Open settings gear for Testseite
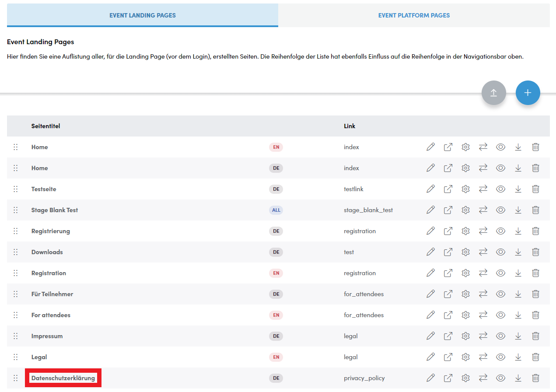The width and height of the screenshot is (556, 392). [465, 189]
